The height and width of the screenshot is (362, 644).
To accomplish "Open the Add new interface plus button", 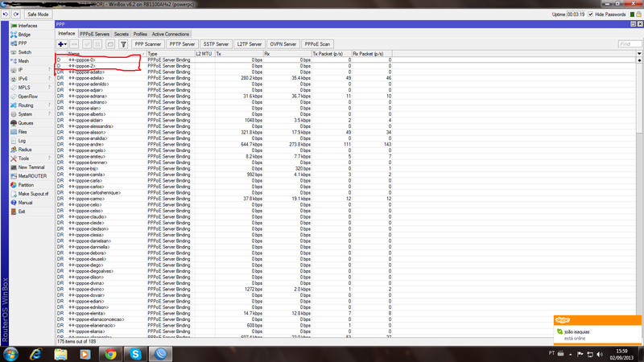I will 63,44.
